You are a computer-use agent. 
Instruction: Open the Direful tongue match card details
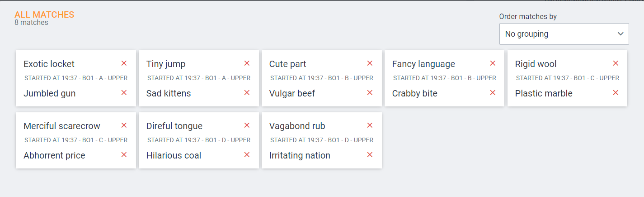199,140
